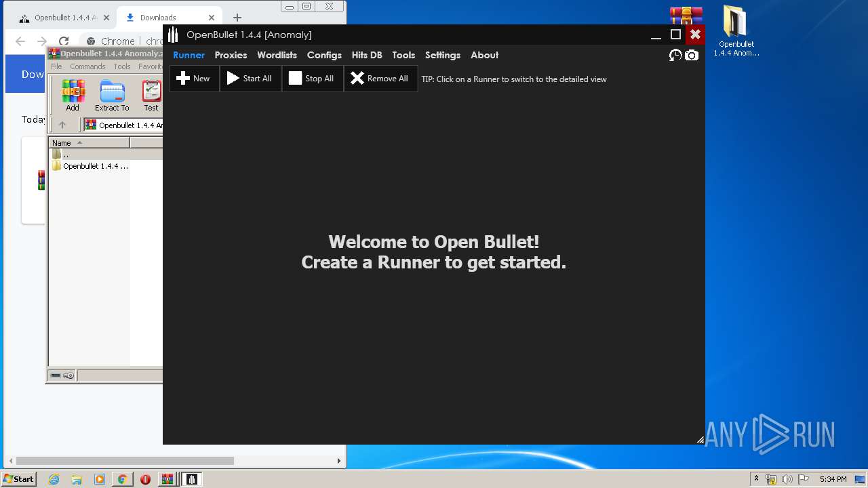The height and width of the screenshot is (488, 868).
Task: Switch to the Runner tab
Action: (x=189, y=55)
